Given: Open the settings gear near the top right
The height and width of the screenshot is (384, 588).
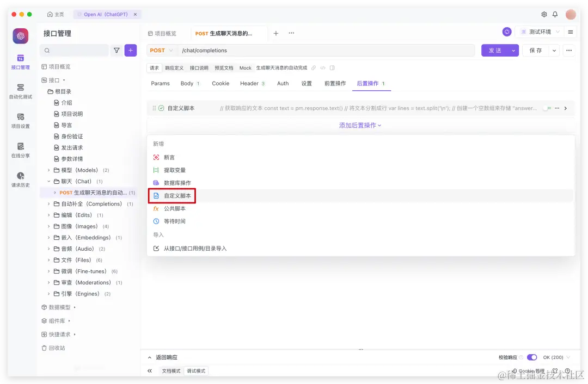Looking at the screenshot, I should click(543, 14).
